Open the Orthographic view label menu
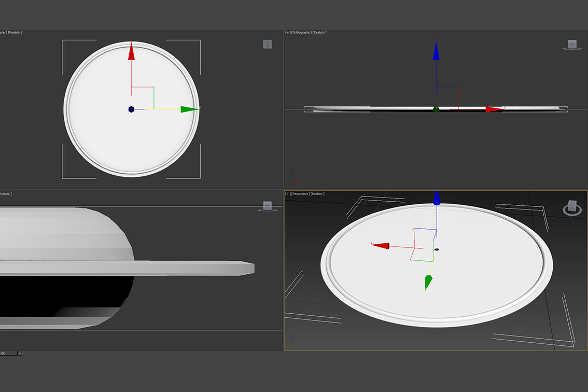The width and height of the screenshot is (588, 392). (301, 33)
